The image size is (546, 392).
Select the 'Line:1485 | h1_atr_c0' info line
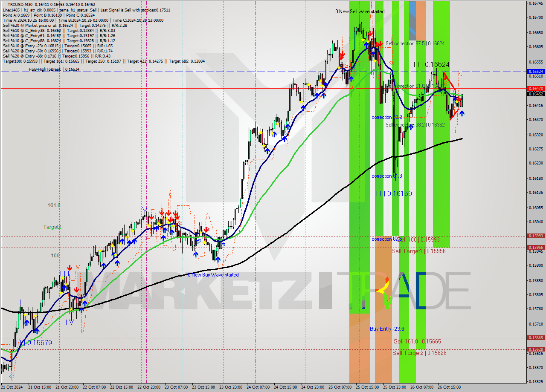(x=87, y=10)
